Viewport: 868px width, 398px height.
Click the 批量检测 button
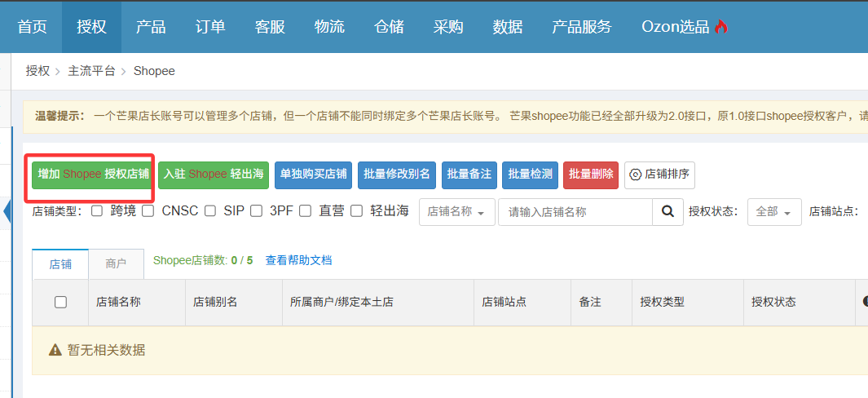click(x=530, y=175)
